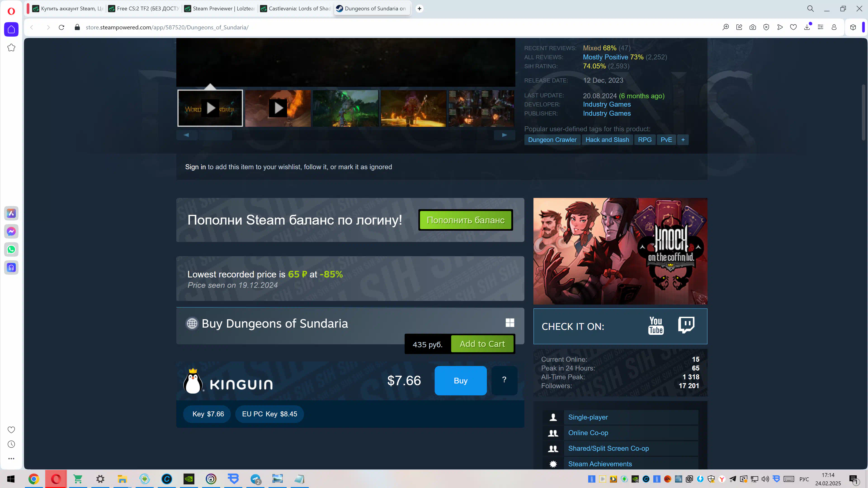Open the Windows Start menu

pyautogui.click(x=11, y=479)
